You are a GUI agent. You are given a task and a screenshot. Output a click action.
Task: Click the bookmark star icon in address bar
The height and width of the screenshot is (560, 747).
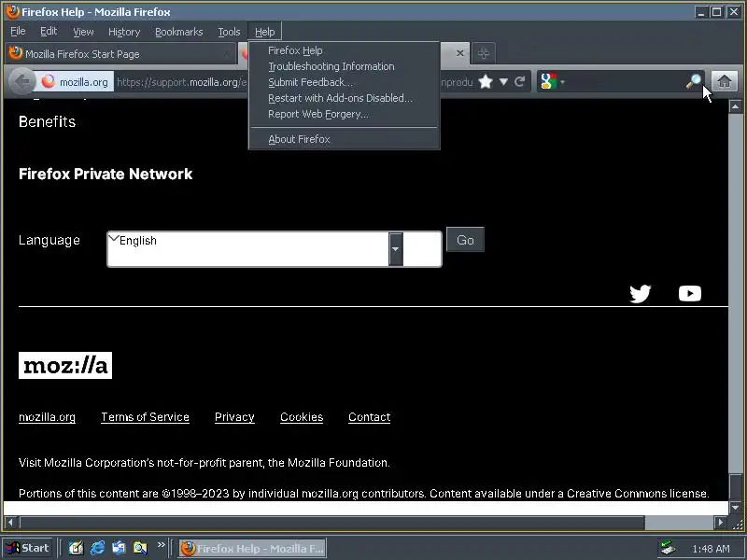click(486, 82)
